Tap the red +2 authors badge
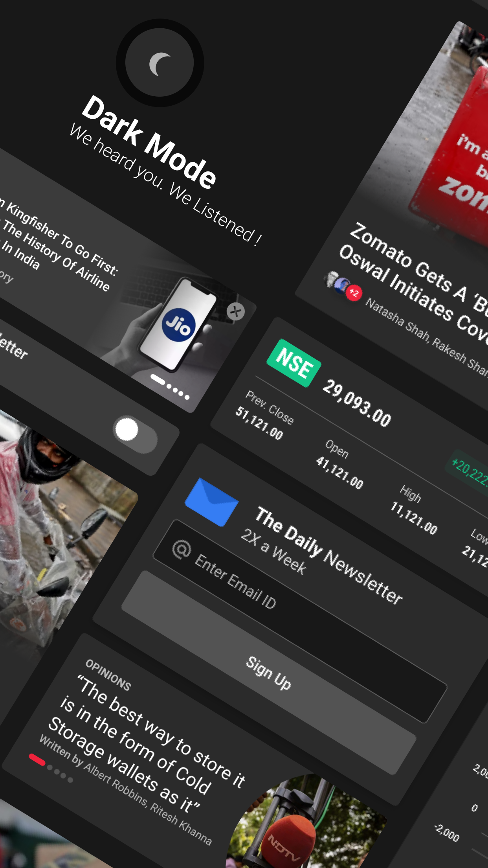Screen dimensions: 488x868 click(354, 293)
